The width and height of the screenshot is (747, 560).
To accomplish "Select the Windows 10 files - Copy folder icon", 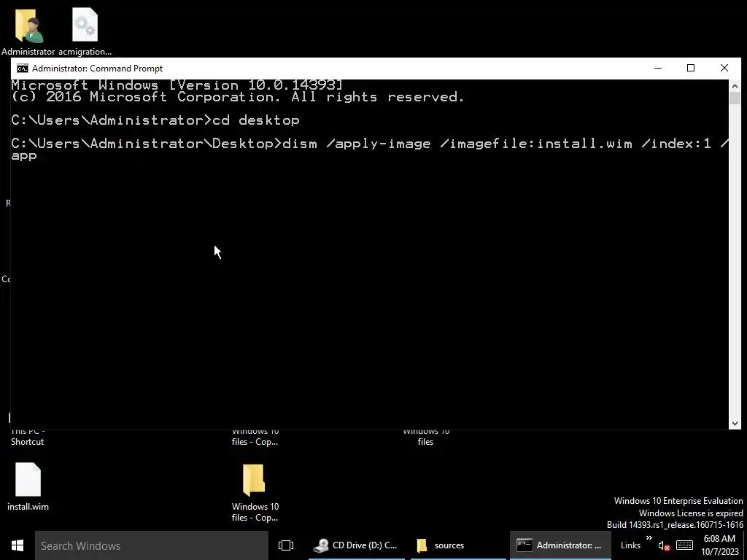I will click(x=255, y=480).
